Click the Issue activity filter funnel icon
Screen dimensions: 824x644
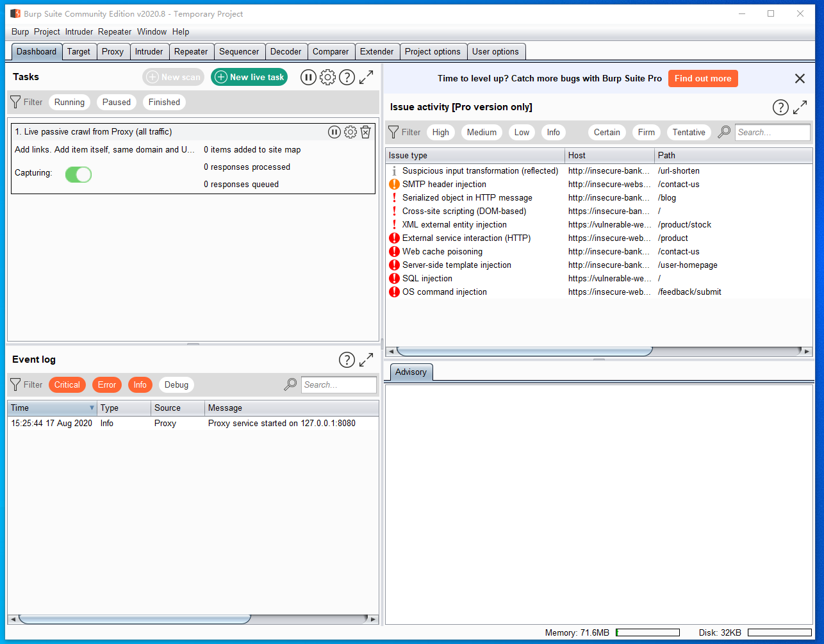394,132
